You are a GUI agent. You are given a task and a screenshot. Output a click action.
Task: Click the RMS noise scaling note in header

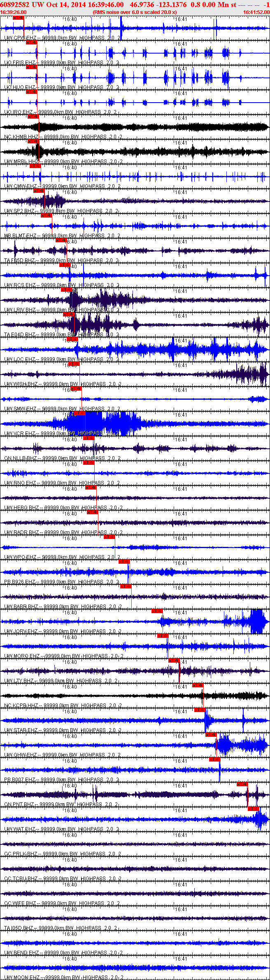point(135,12)
